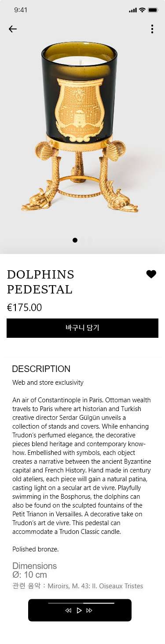Tap the DESCRIPTION section heading
This screenshot has height=644, width=165.
tap(41, 369)
